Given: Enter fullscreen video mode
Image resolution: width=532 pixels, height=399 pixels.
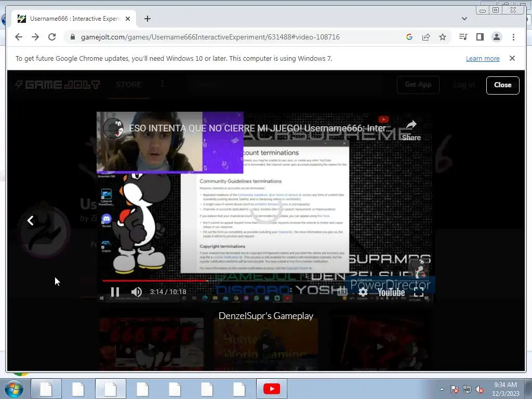Looking at the screenshot, I should click(x=419, y=292).
